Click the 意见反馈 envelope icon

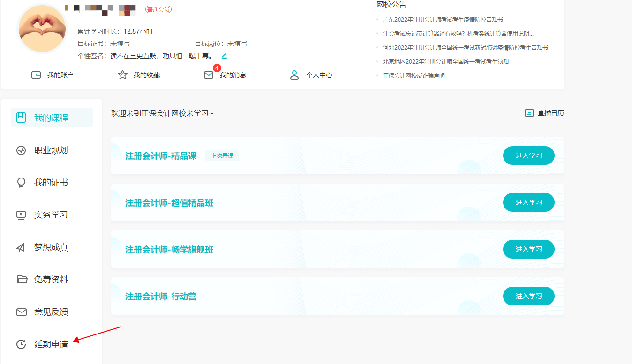coord(21,312)
